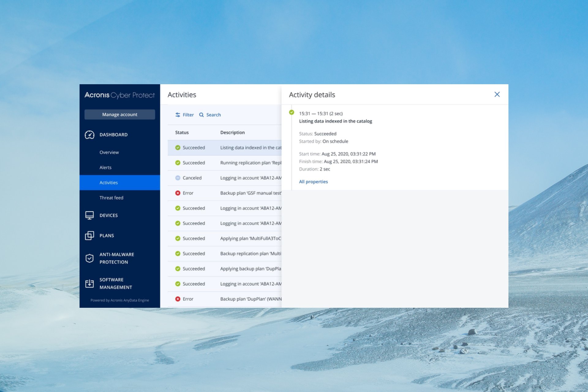Click the Search button label

point(213,115)
